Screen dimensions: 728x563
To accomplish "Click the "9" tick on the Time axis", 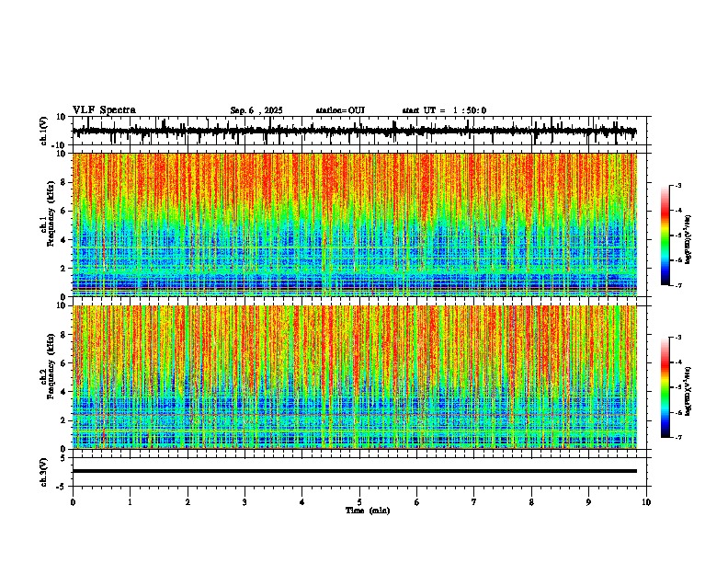I will pyautogui.click(x=588, y=502).
